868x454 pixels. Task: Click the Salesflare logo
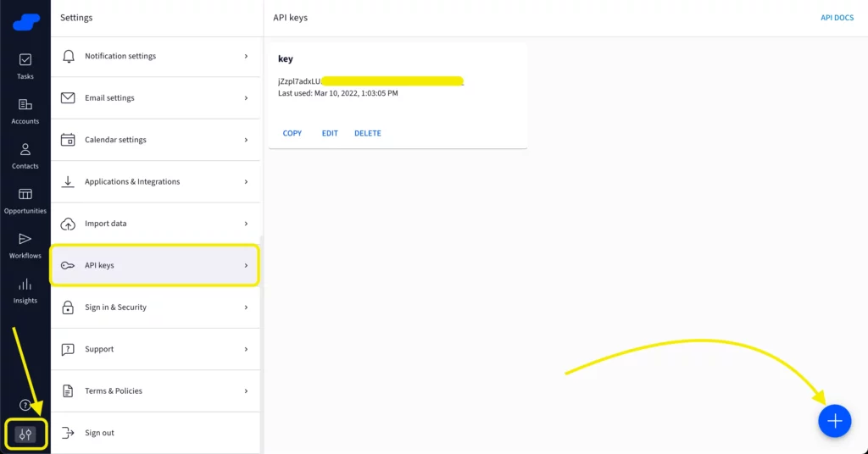pyautogui.click(x=25, y=22)
